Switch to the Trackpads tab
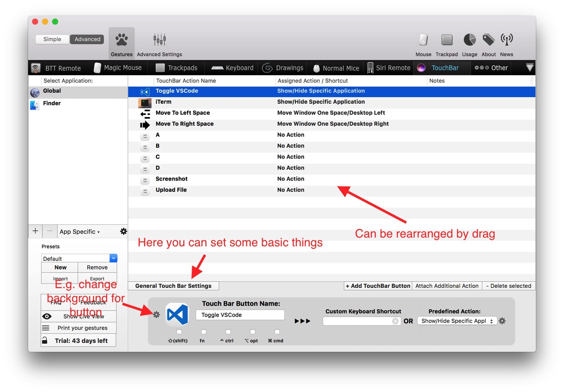Screen dimensions: 564x392 pos(177,68)
